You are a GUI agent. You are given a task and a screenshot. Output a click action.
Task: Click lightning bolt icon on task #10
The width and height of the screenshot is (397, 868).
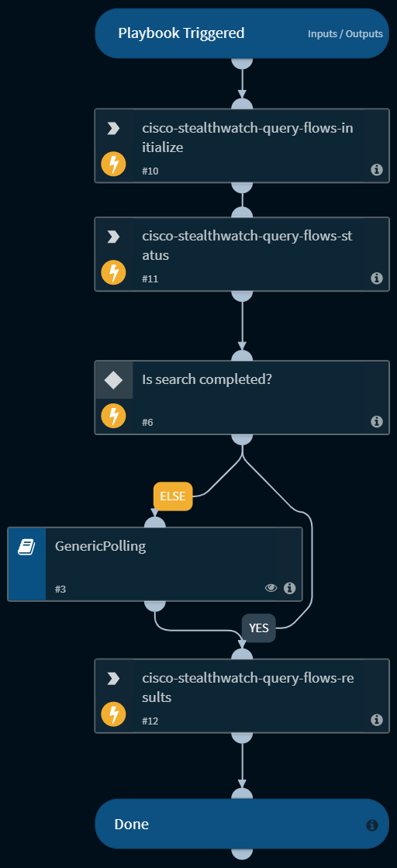pos(113,165)
